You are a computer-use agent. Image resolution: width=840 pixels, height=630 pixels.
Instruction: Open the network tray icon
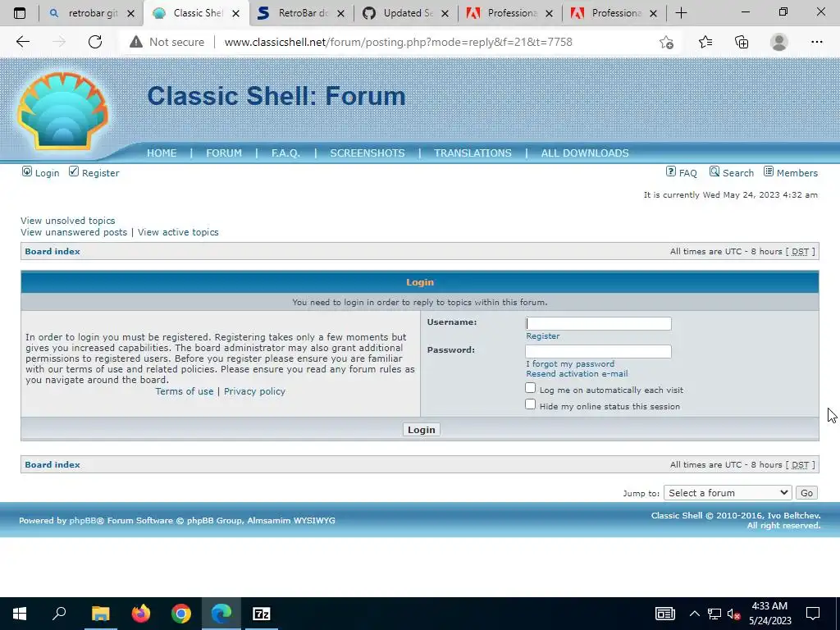(x=714, y=614)
